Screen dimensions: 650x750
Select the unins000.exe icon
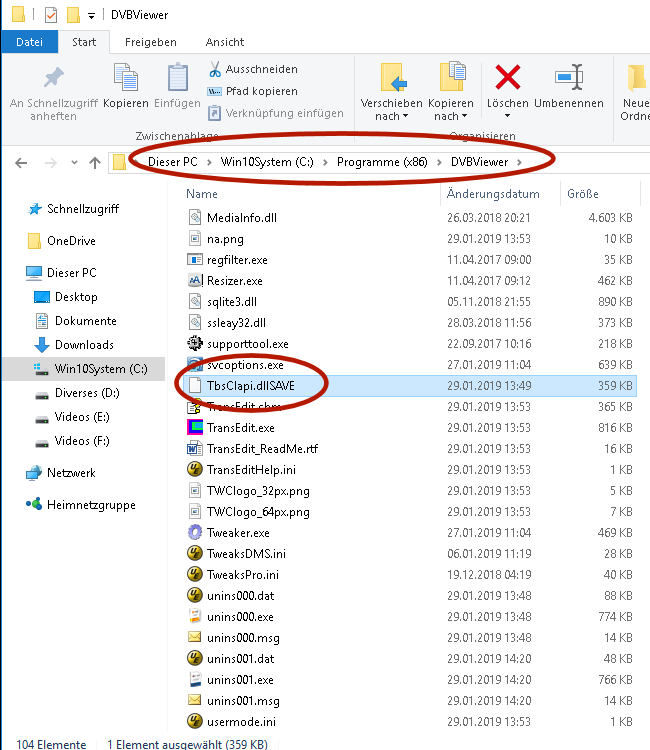(x=195, y=616)
